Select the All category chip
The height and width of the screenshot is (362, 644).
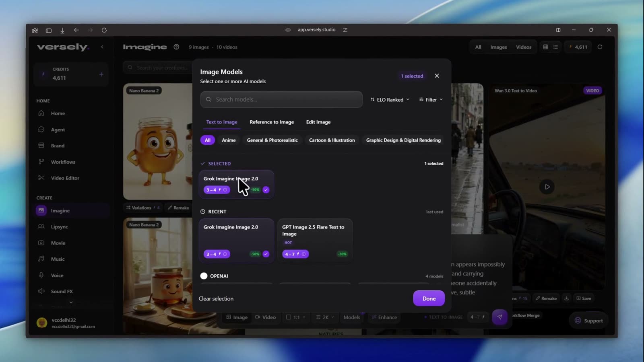coord(208,140)
